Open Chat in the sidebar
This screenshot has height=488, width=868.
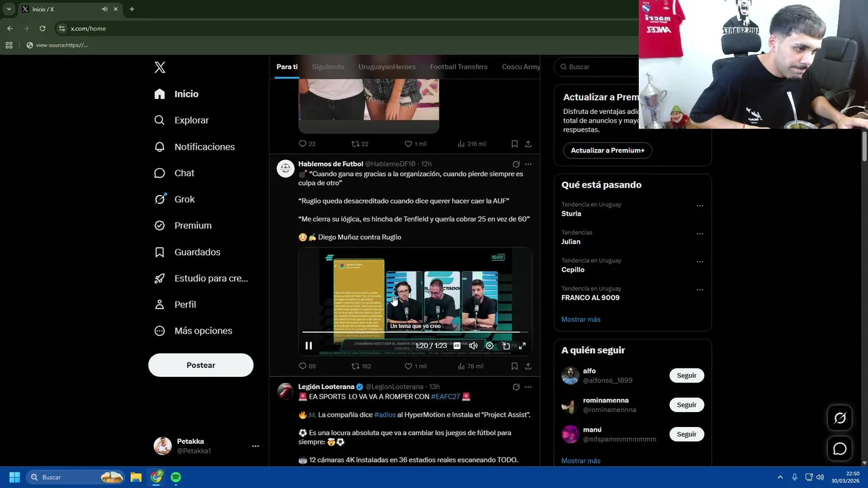(x=174, y=173)
